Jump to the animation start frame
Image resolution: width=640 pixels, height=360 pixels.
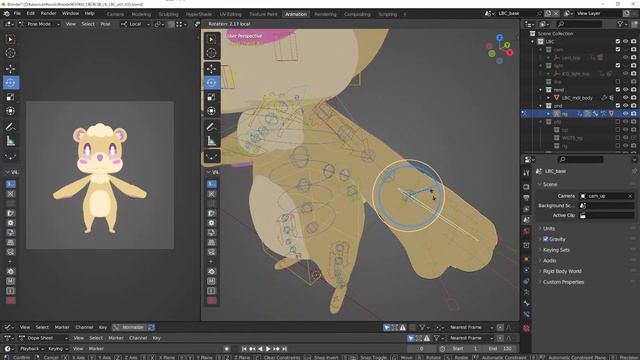[x=244, y=349]
